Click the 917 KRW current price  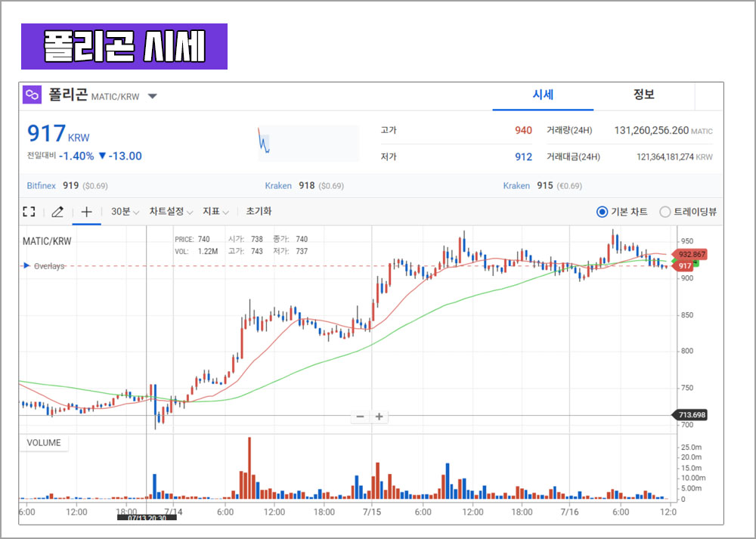[x=58, y=134]
